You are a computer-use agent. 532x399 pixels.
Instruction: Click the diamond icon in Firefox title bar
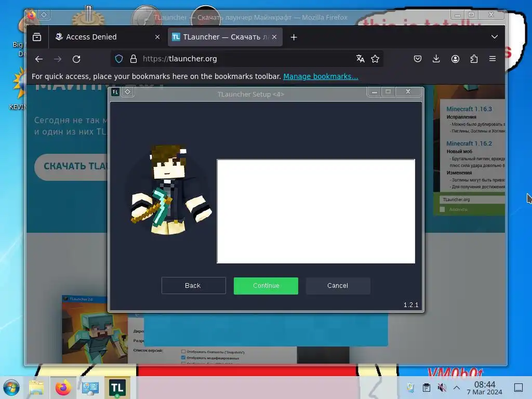(x=44, y=15)
